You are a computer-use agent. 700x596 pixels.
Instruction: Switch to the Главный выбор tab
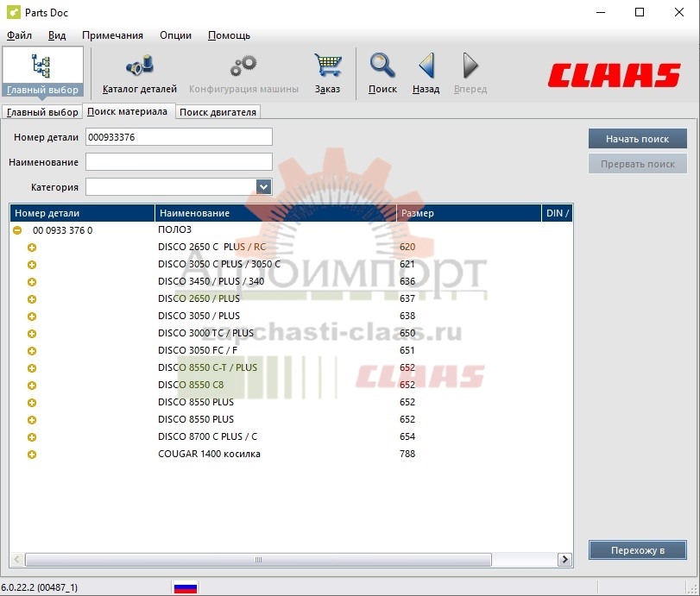(42, 112)
